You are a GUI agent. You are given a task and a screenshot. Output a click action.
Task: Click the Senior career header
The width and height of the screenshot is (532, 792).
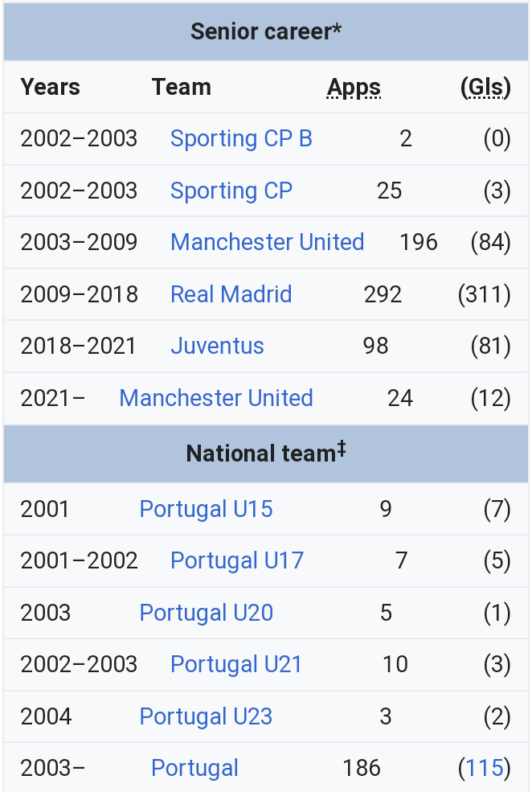tap(266, 32)
